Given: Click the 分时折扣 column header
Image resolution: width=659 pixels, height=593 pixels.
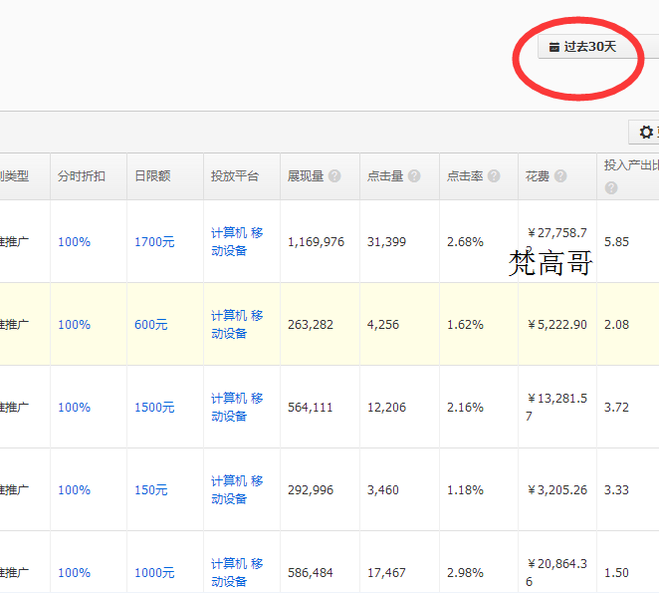Looking at the screenshot, I should tap(79, 176).
